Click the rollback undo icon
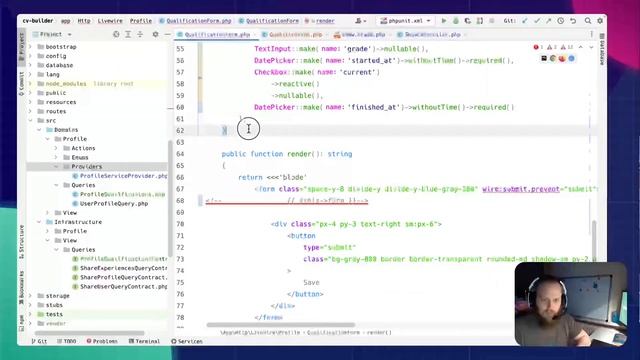 coord(573,21)
